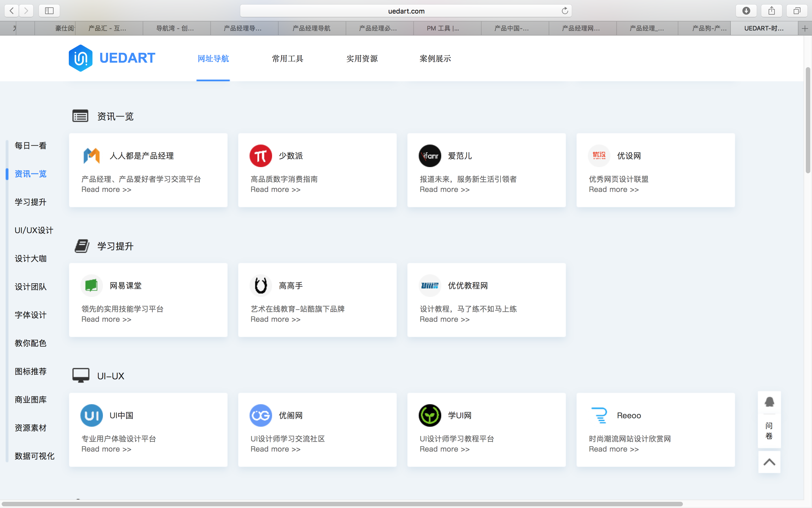Click the UEDART hexagon logo
Viewport: 812px width, 508px height.
point(81,58)
